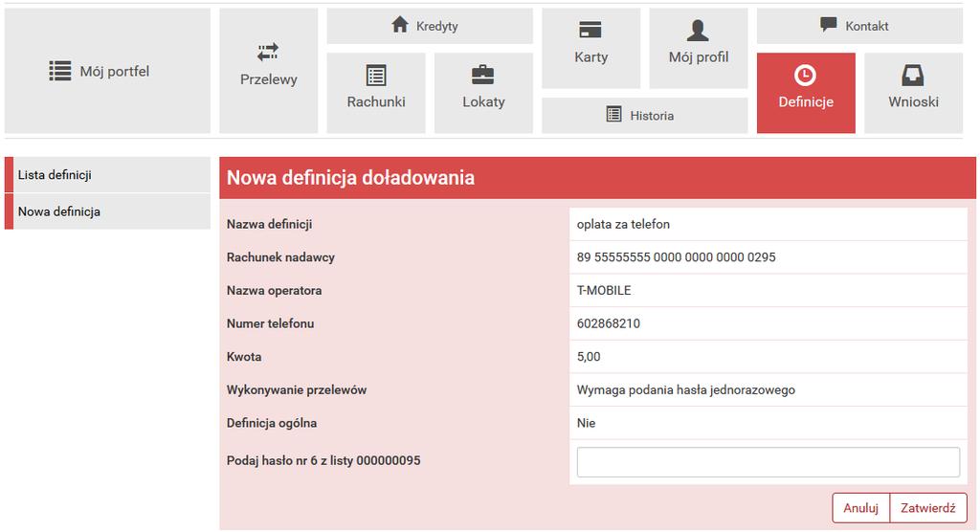980x532 pixels.
Task: Click 'Podaj hasło nr 6 z listy 000000095' label
Action: [x=323, y=460]
